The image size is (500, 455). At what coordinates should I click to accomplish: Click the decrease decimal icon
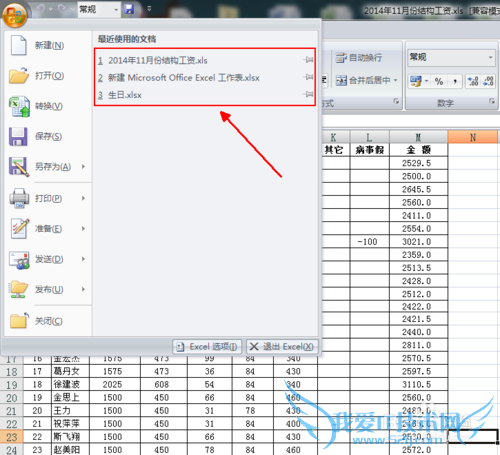488,81
